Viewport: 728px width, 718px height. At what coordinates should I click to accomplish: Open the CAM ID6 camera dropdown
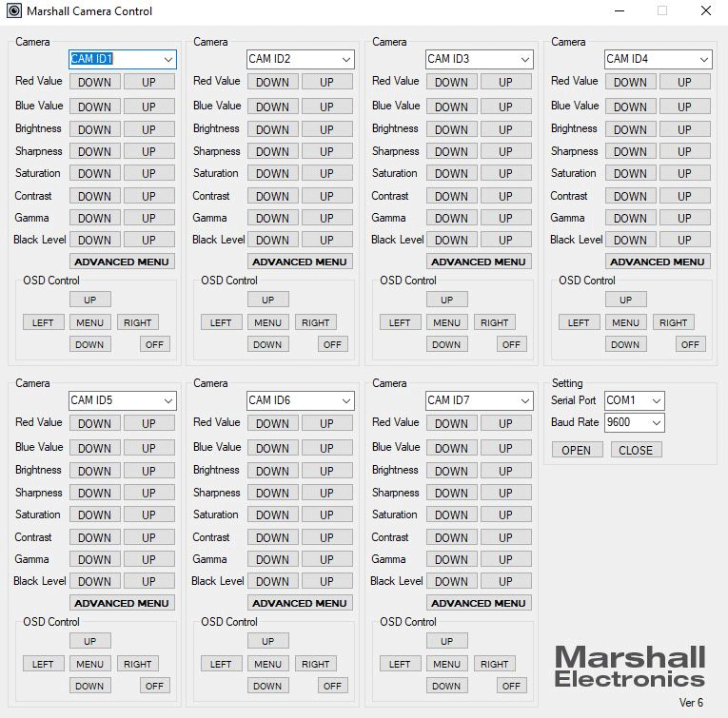pyautogui.click(x=301, y=400)
